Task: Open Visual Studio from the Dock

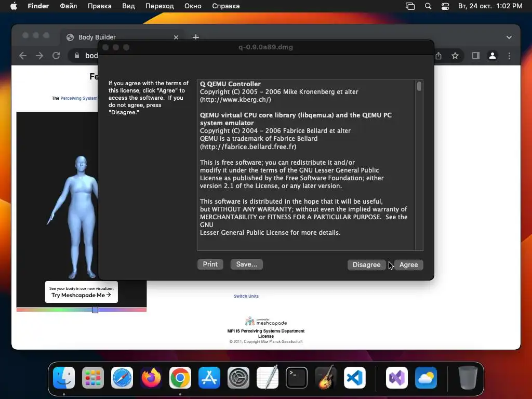Action: pos(397,378)
